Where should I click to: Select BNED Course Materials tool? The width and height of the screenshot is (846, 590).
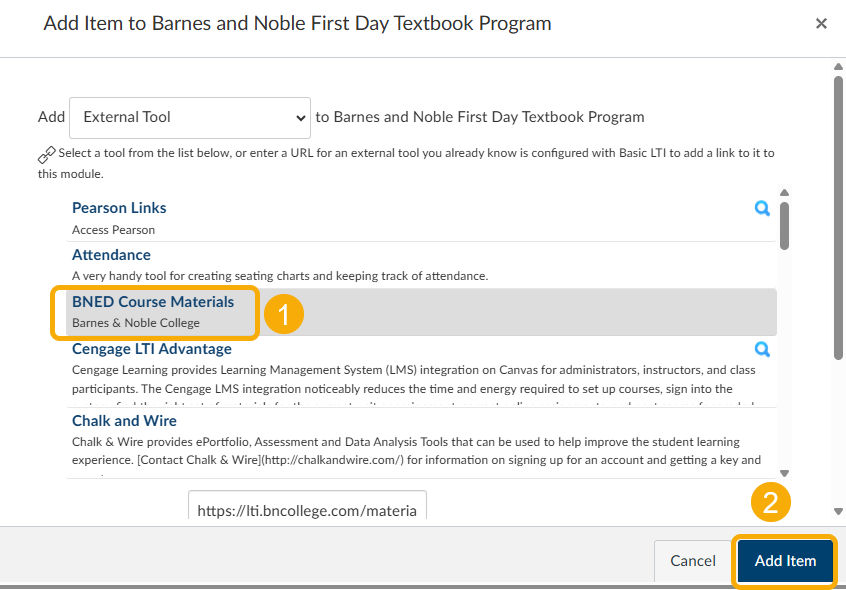153,302
